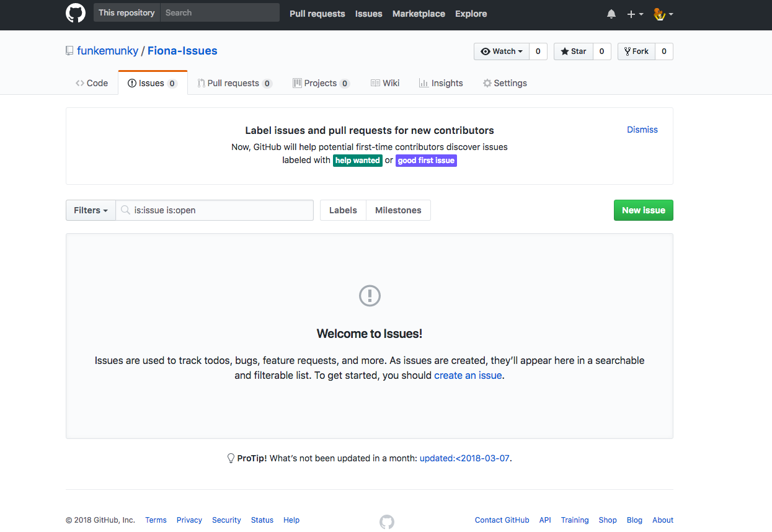Image resolution: width=772 pixels, height=532 pixels.
Task: Expand the Filters dropdown
Action: point(91,210)
